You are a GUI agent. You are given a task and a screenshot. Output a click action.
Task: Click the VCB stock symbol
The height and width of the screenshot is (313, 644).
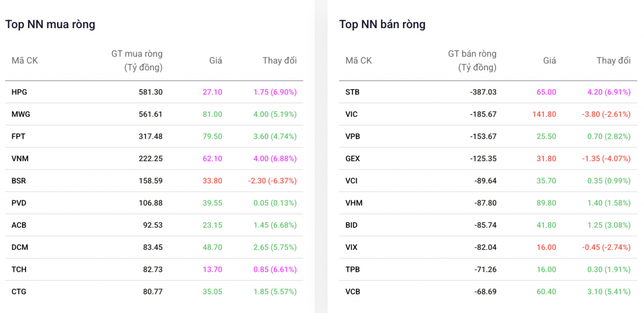coord(353,291)
